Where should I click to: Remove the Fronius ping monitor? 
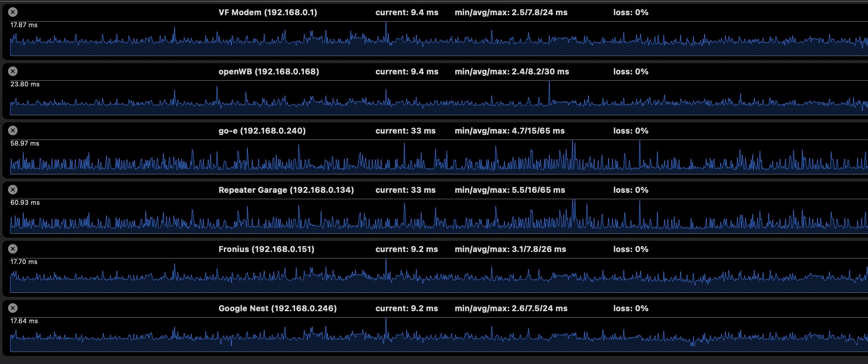(13, 249)
